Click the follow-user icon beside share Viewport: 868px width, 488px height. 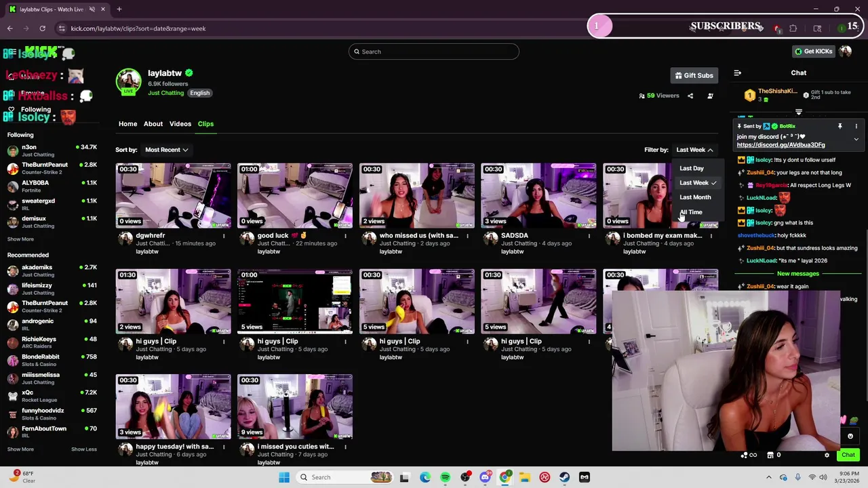710,96
